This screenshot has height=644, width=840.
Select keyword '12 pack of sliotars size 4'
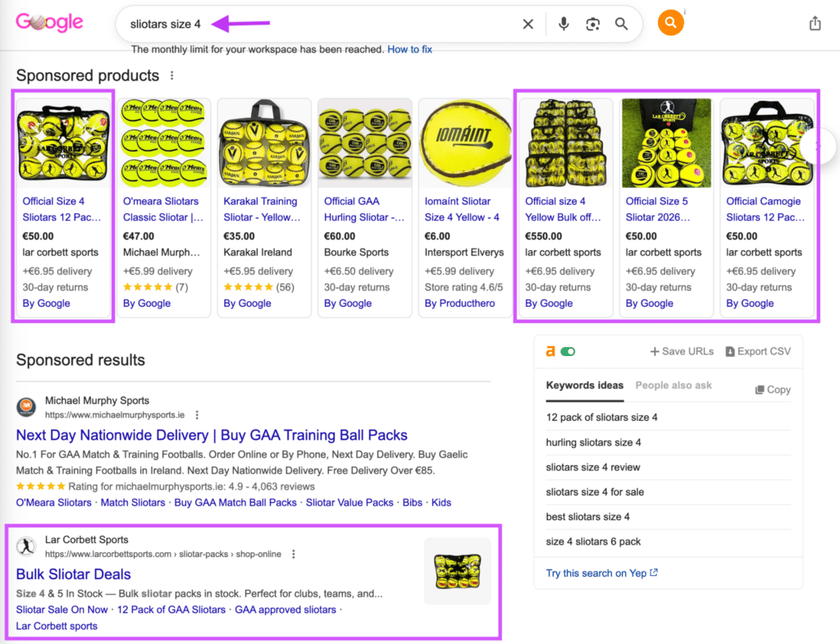pyautogui.click(x=601, y=418)
